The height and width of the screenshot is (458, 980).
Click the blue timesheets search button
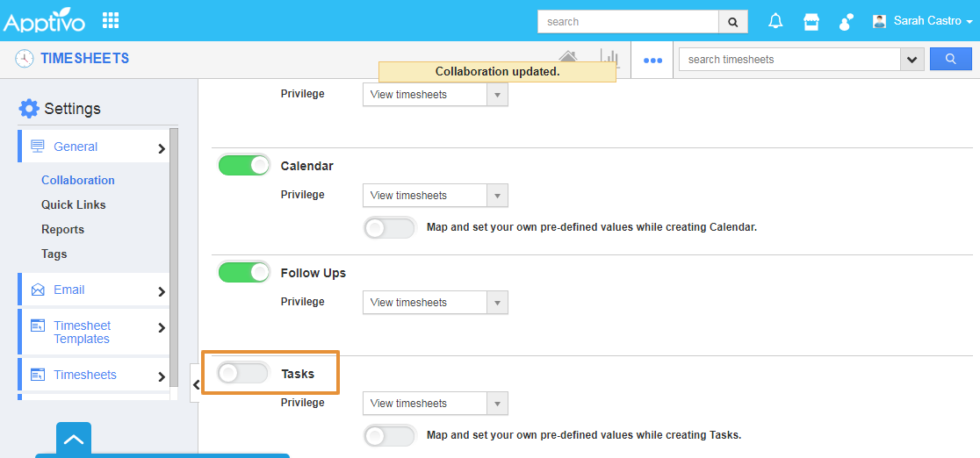coord(951,60)
